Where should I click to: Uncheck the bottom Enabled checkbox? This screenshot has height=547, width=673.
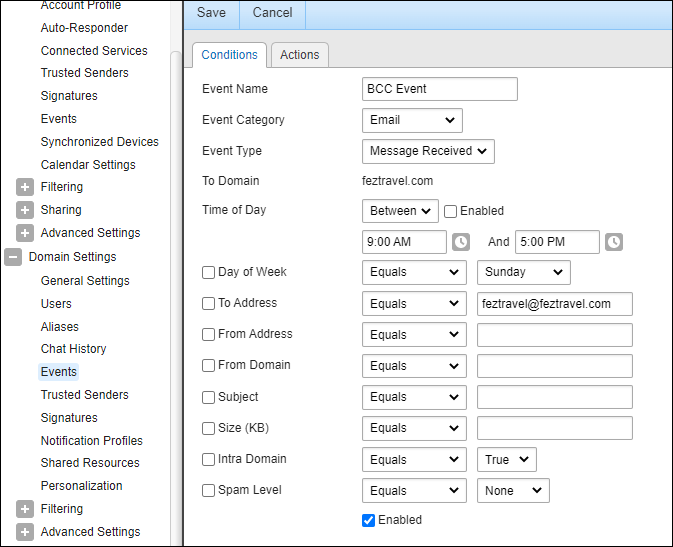pos(368,520)
